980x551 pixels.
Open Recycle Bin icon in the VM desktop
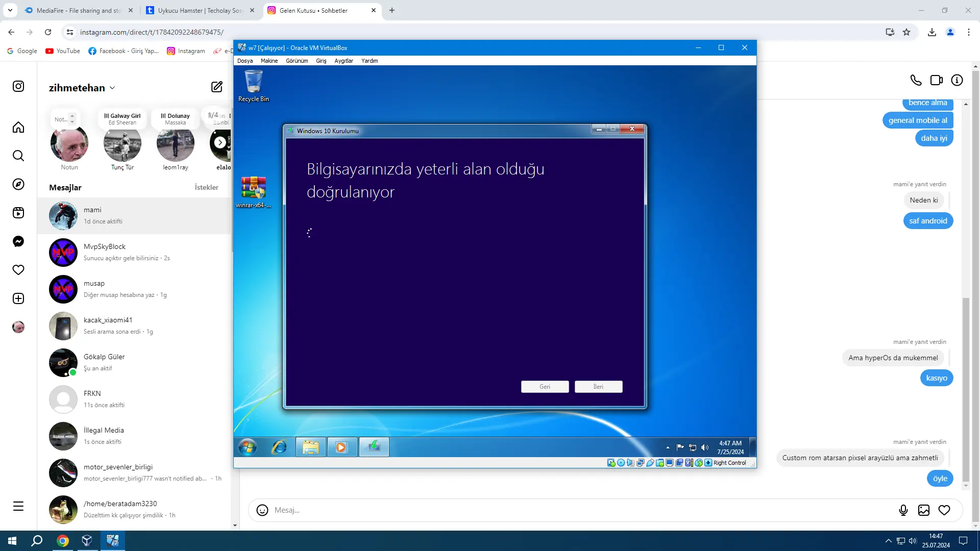[x=254, y=86]
